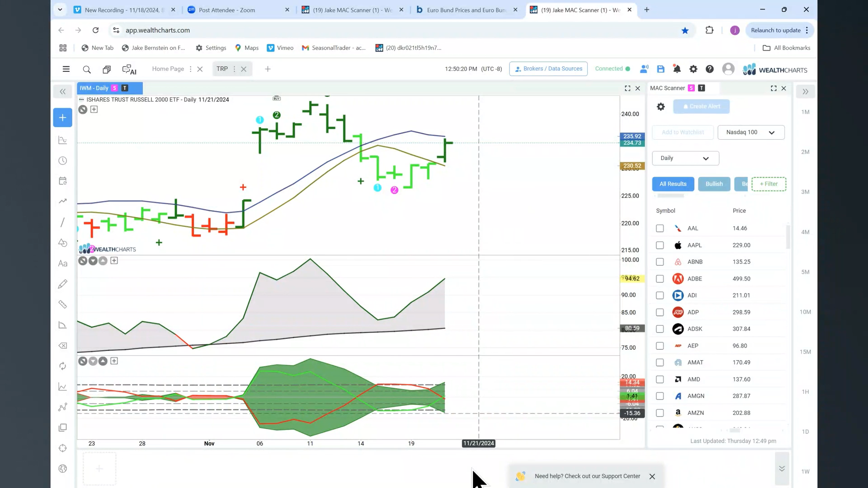Open the TRP tab options dots
Image resolution: width=868 pixels, height=488 pixels.
234,69
